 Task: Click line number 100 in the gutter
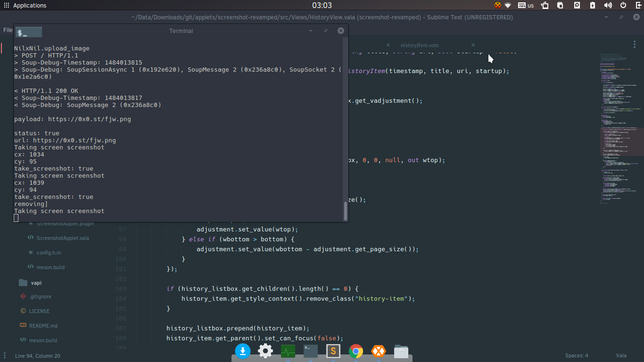coord(121,259)
